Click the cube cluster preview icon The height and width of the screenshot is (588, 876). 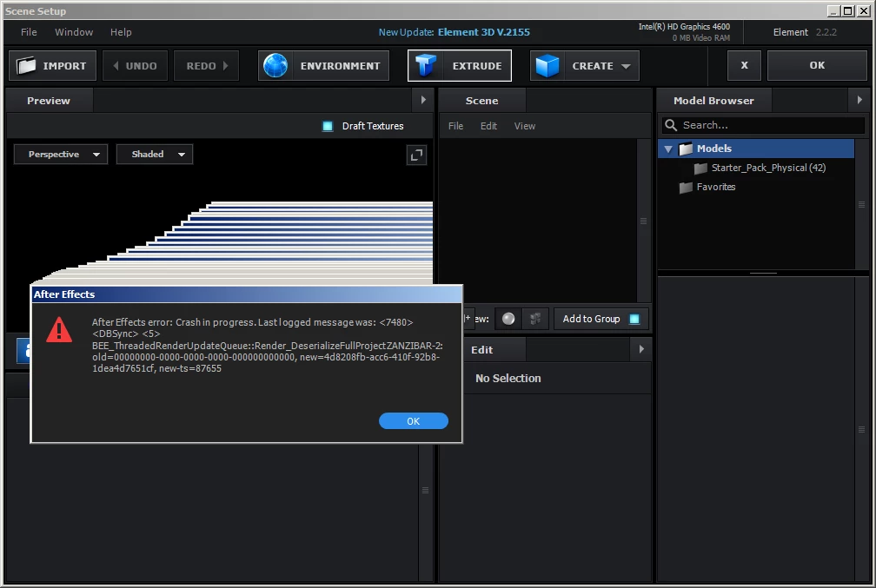535,319
